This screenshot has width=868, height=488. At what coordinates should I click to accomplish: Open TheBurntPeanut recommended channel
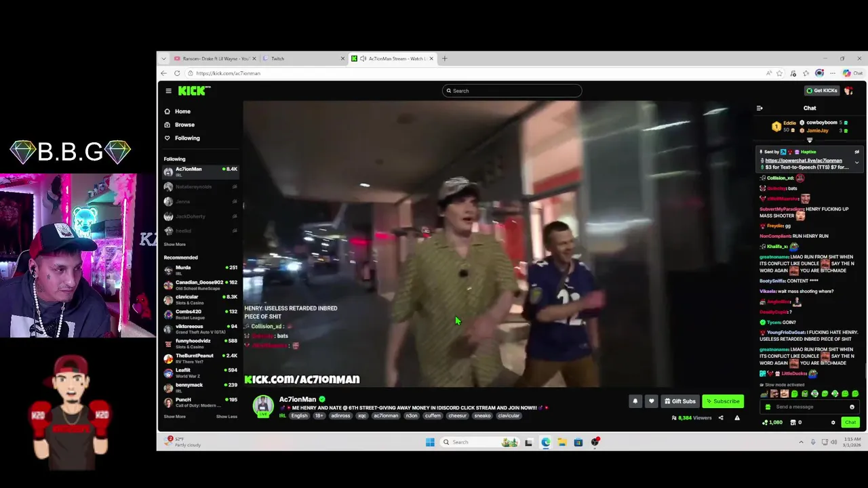coord(201,358)
